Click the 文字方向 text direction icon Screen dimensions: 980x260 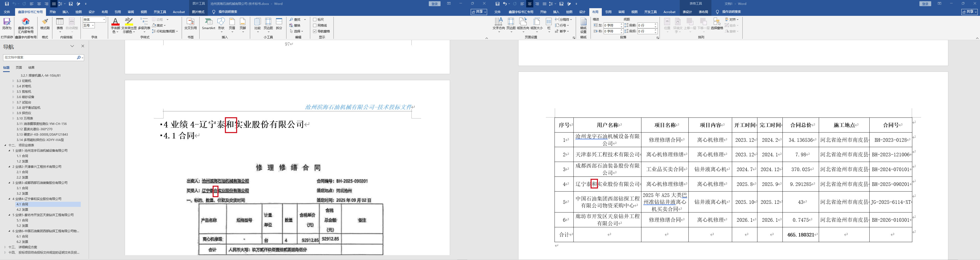pyautogui.click(x=498, y=25)
